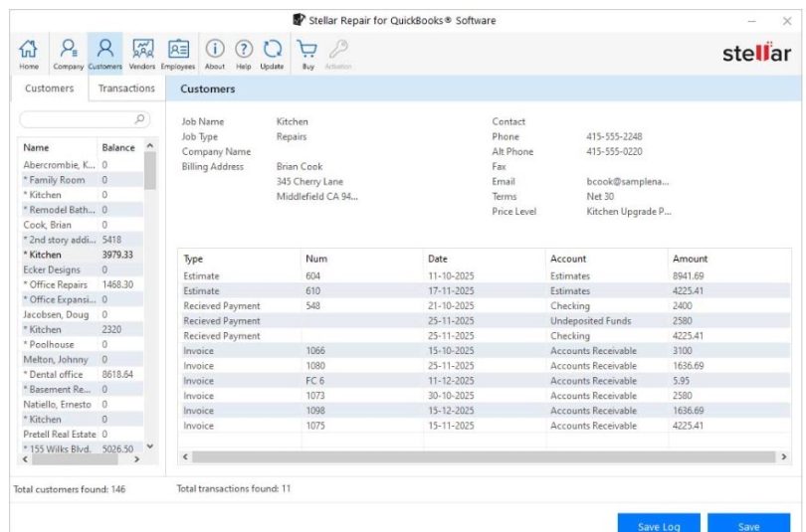Click the Save Log button
This screenshot has width=806, height=532.
pos(659,524)
